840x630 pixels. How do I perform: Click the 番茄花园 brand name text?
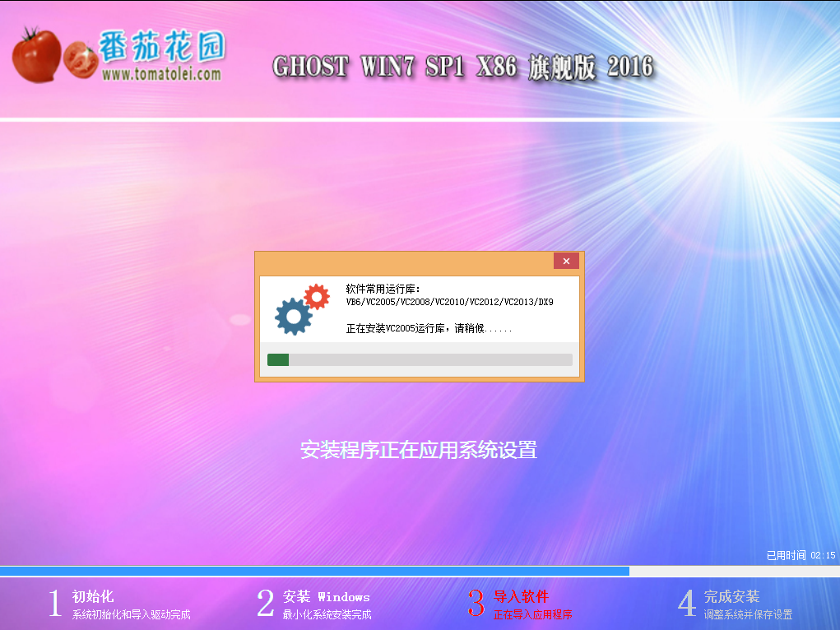162,46
